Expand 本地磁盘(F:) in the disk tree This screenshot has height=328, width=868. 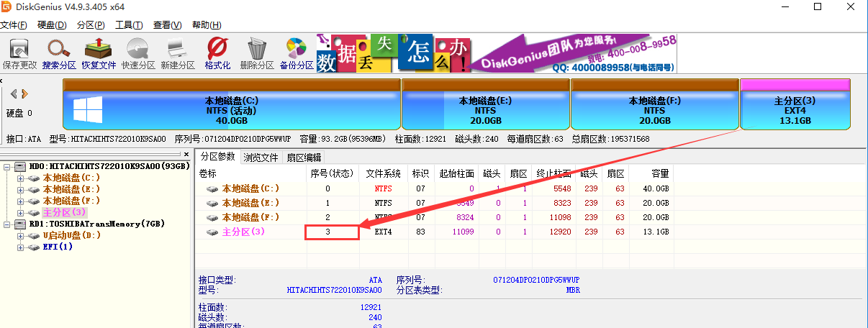point(20,201)
